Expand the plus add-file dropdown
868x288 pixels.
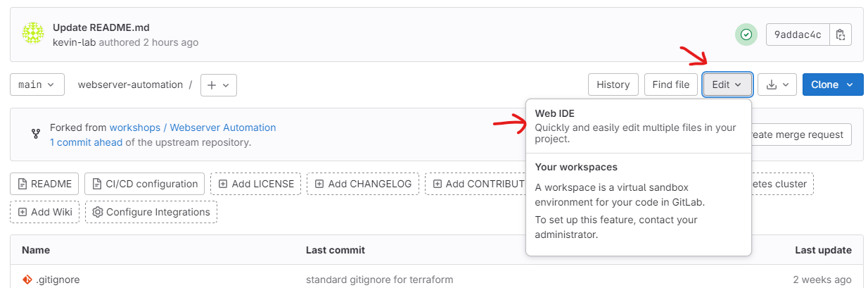(219, 84)
